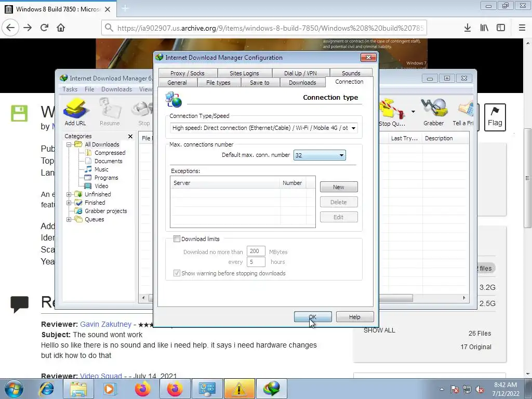Open Windows Explorer folder in taskbar
Screen dimensions: 532x399
79,389
